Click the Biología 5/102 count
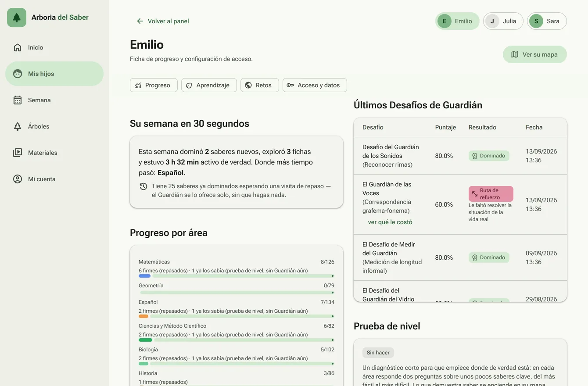This screenshot has width=588, height=386. 327,350
